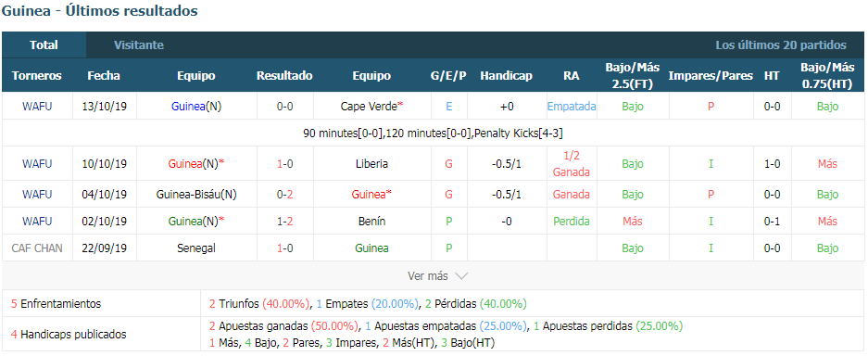This screenshot has width=868, height=356.
Task: Open the CAF CHAN tournament link
Action: 37,248
